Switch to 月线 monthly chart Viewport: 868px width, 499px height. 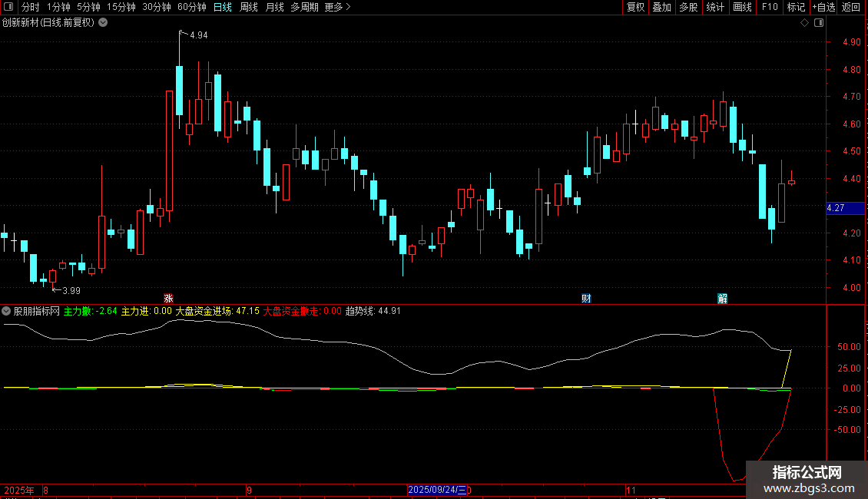click(x=274, y=7)
